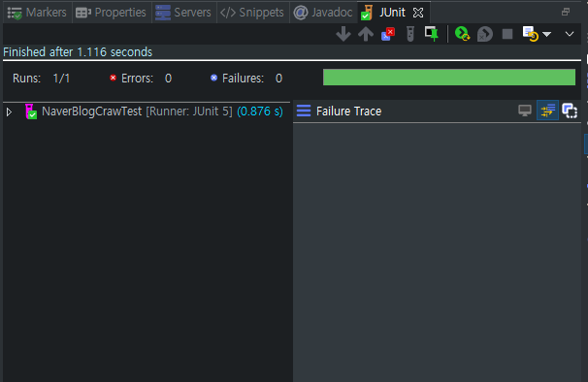588x382 pixels.
Task: Click the green test progress bar
Action: (x=449, y=77)
